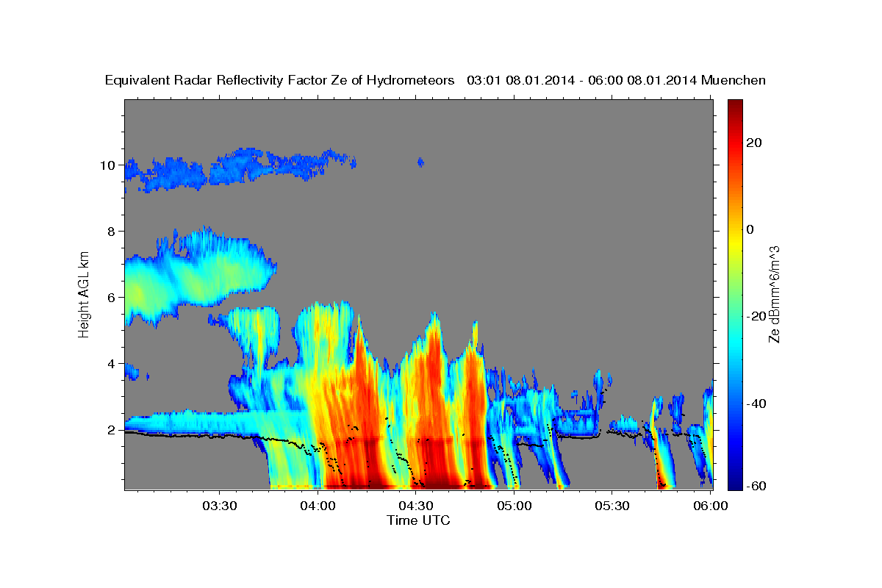Viewport: 882px width, 588px height.
Task: Click the colorbar tick label '-40'
Action: pos(756,404)
